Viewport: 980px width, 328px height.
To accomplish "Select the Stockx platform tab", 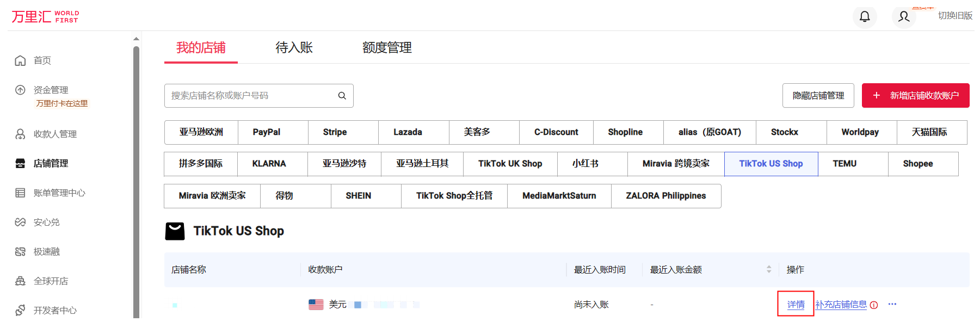I will (791, 132).
